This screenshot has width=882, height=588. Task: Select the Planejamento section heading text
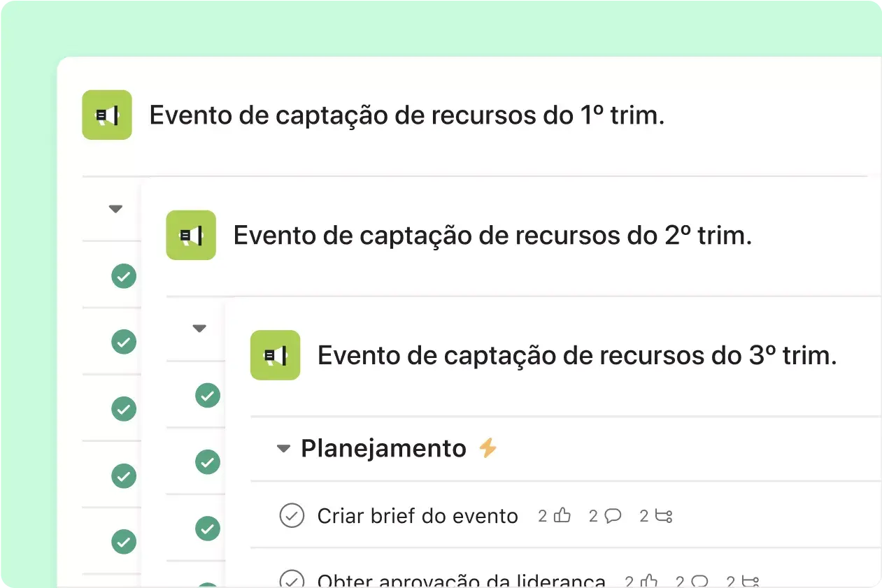tap(383, 448)
